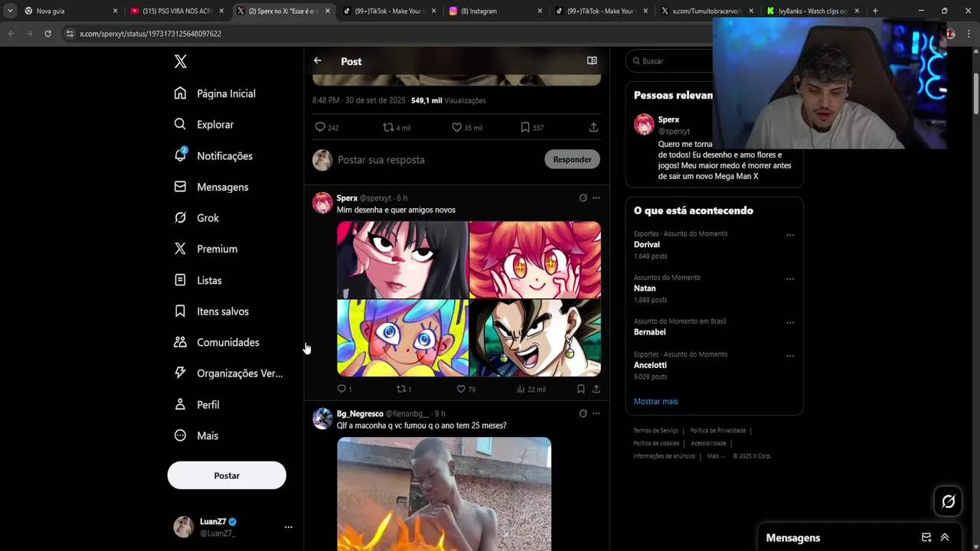The image size is (980, 551).
Task: Click the X logo in sidebar
Action: tap(181, 61)
